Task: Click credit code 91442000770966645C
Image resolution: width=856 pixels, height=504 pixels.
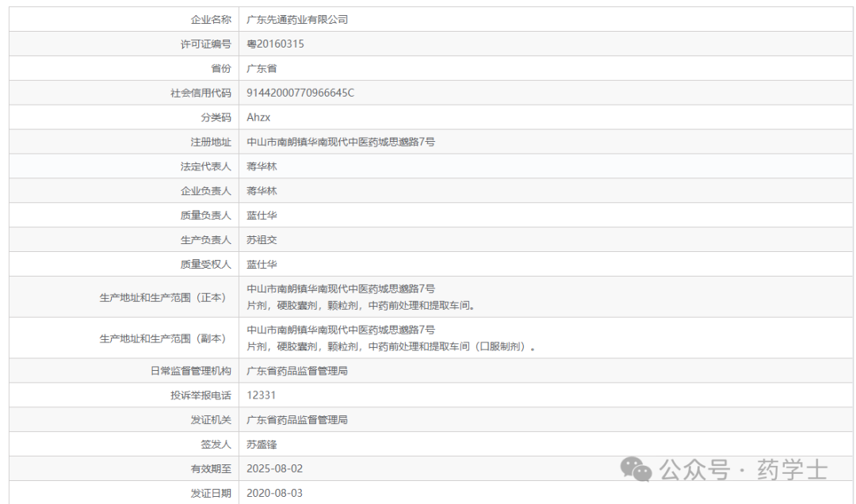Action: (300, 93)
